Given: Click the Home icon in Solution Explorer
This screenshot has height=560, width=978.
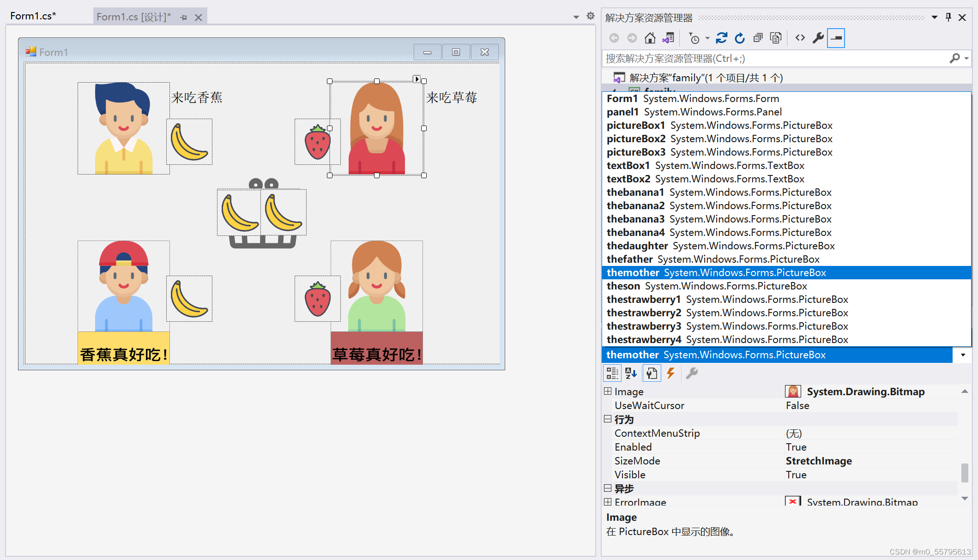Looking at the screenshot, I should click(x=650, y=38).
